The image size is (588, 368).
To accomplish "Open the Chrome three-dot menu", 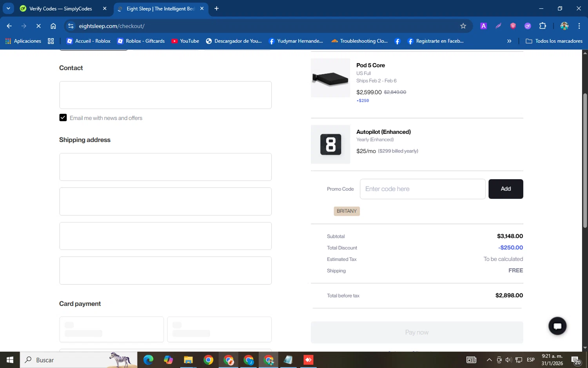I will coord(579,26).
